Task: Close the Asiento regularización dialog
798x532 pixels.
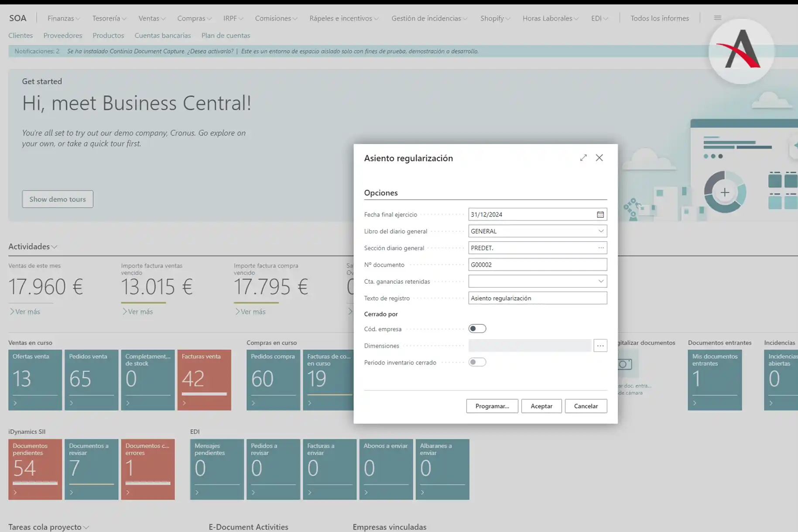Action: tap(599, 158)
